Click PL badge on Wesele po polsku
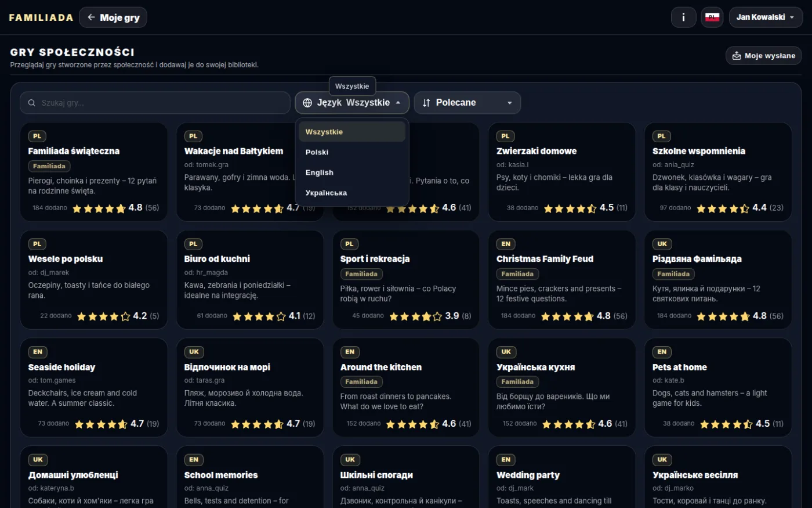 [37, 244]
